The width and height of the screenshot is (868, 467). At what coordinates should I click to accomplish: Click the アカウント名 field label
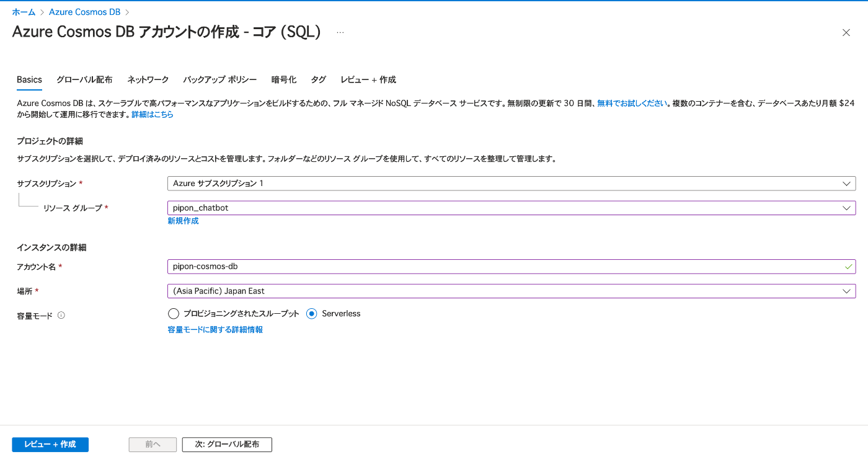click(x=37, y=267)
